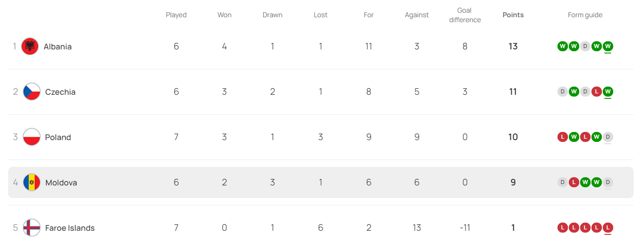644x248 pixels.
Task: Click Moldova's red loss form badge
Action: [x=574, y=182]
